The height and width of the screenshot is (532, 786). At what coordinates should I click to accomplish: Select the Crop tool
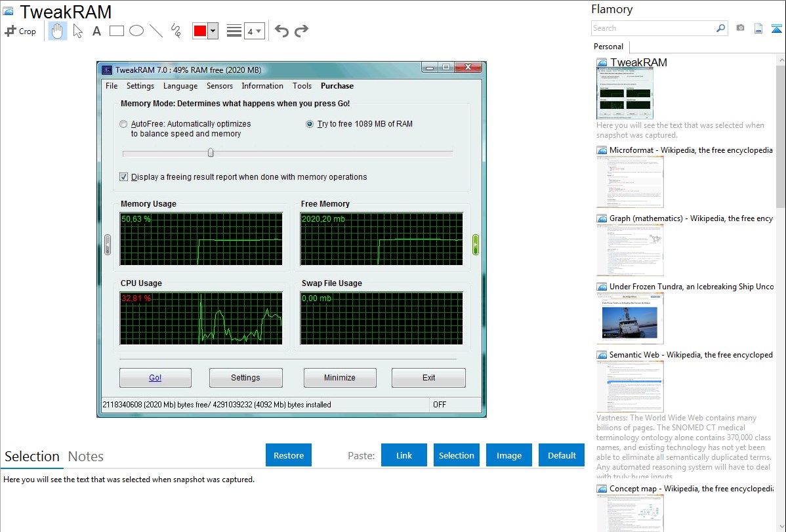click(x=20, y=31)
